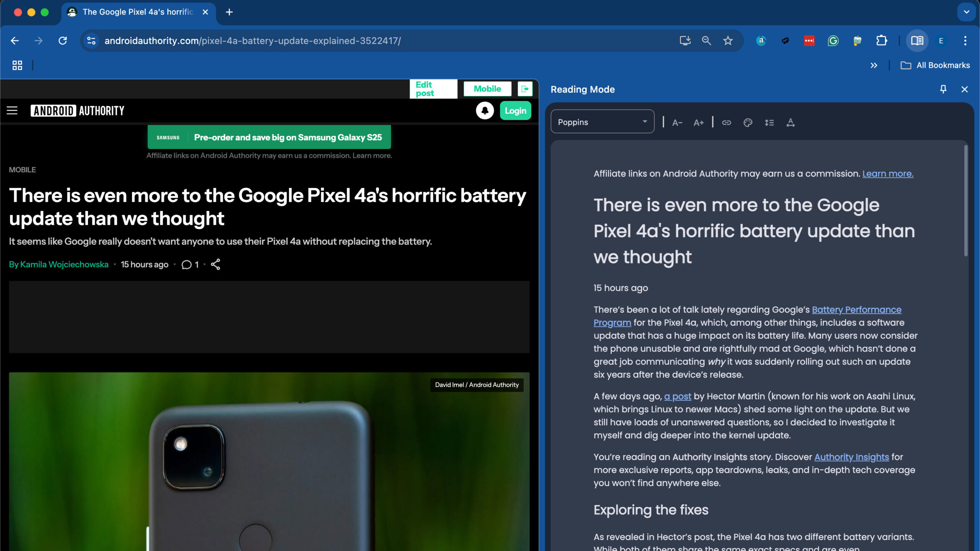Toggle the notification bell on Android Authority
This screenshot has height=551, width=980.
(485, 111)
